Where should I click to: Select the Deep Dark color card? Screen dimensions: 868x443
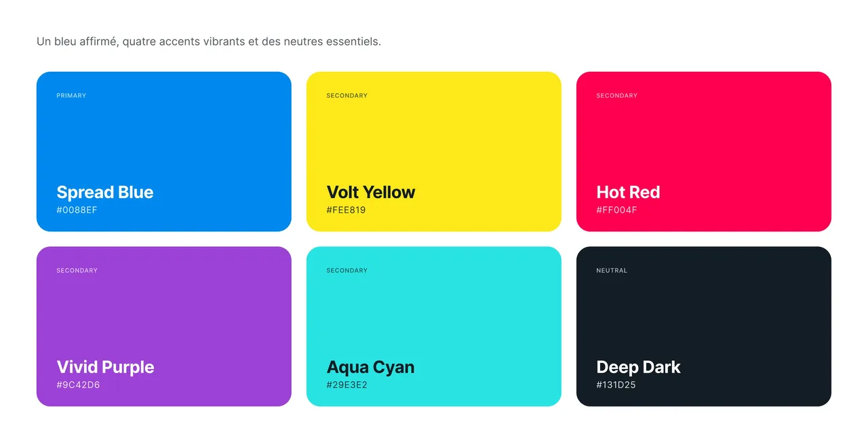pyautogui.click(x=704, y=326)
